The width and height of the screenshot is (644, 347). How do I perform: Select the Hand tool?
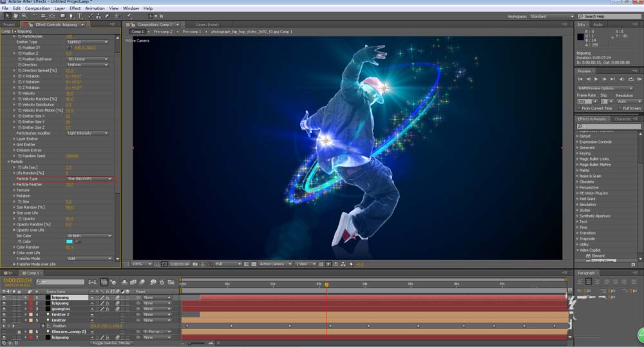pos(15,16)
